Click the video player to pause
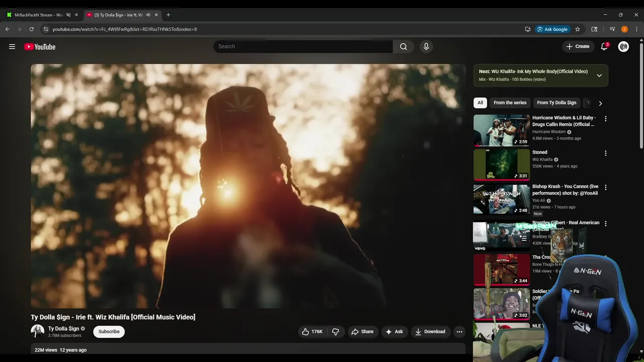The width and height of the screenshot is (644, 362). click(248, 186)
